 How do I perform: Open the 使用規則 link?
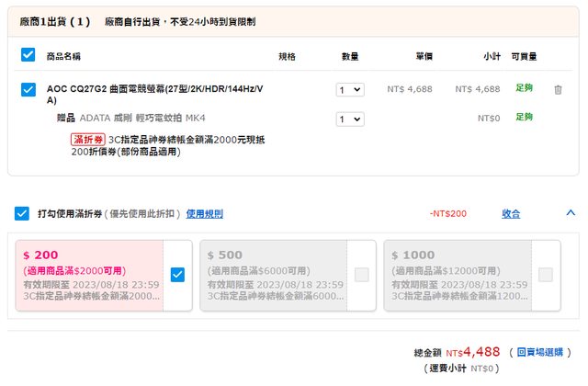pyautogui.click(x=204, y=214)
